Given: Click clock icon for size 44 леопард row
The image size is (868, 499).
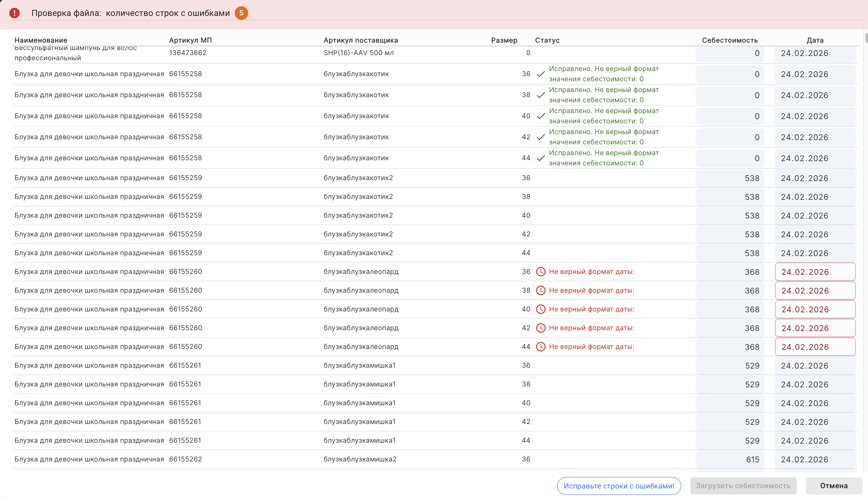Looking at the screenshot, I should click(540, 347).
